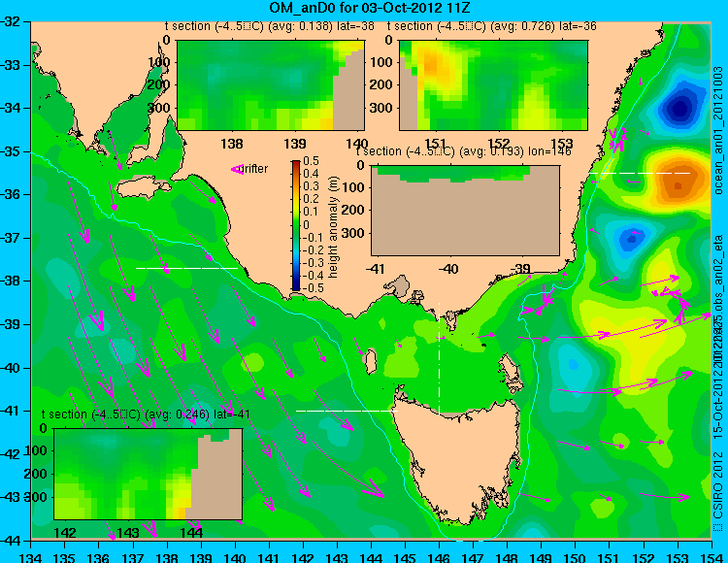
Task: Click the -44 latitude axis label
Action: coord(11,541)
